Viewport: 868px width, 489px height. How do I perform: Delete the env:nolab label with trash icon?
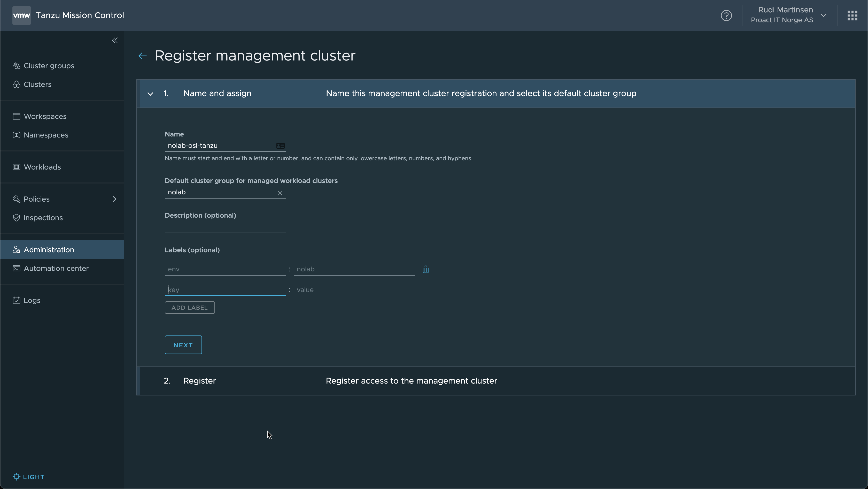[425, 269]
